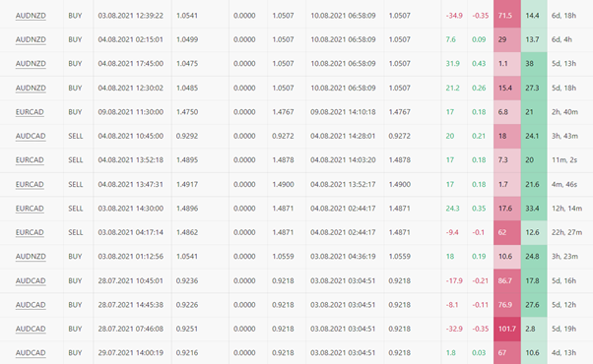Image resolution: width=593 pixels, height=364 pixels.
Task: Select the dark red 101.7 drawdown cell
Action: coord(507,329)
